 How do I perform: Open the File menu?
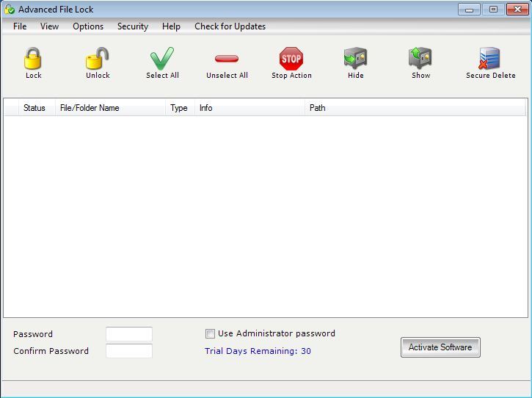pos(20,26)
